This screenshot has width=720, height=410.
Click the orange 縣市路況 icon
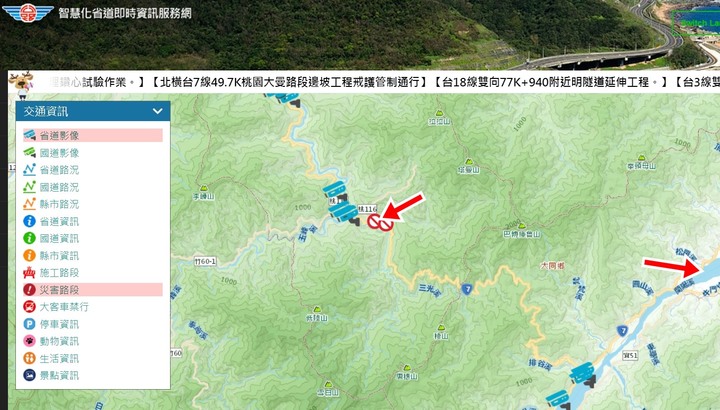pyautogui.click(x=29, y=204)
